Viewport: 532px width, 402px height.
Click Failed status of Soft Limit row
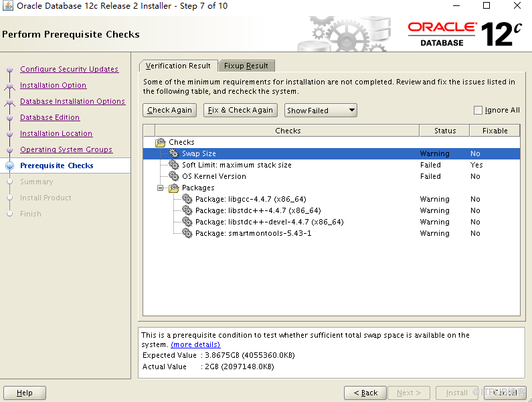point(430,165)
